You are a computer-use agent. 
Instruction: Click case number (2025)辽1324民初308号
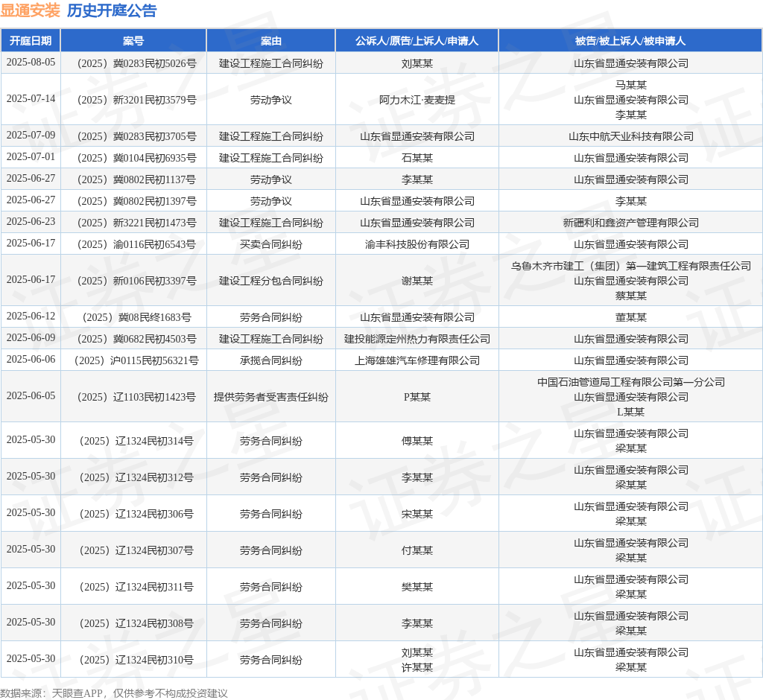(133, 623)
